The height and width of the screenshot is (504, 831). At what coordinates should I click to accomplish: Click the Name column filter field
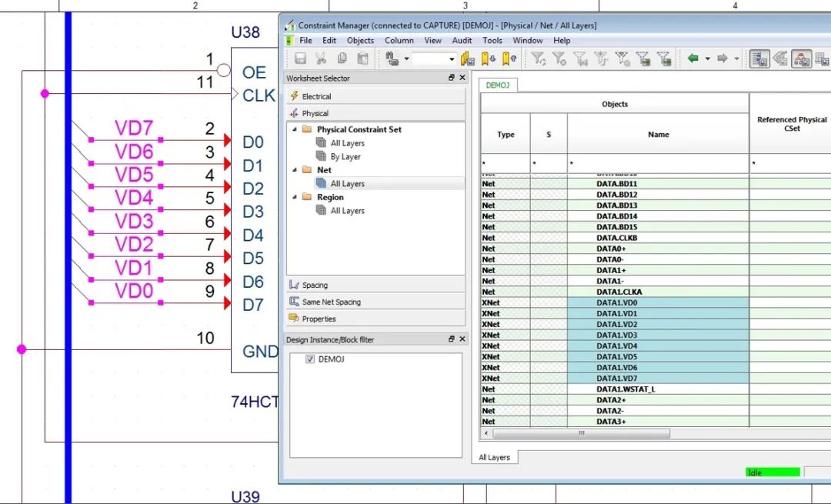[x=658, y=163]
